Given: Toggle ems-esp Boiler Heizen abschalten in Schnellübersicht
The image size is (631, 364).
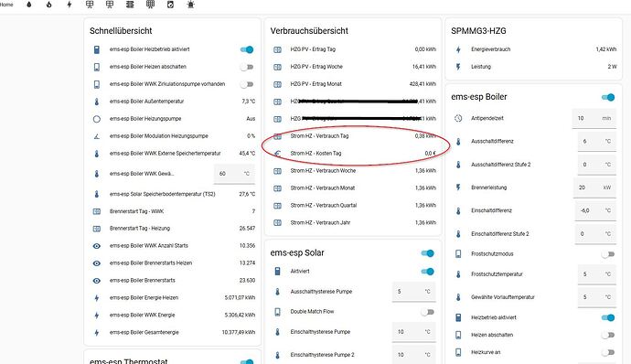Looking at the screenshot, I should [247, 67].
